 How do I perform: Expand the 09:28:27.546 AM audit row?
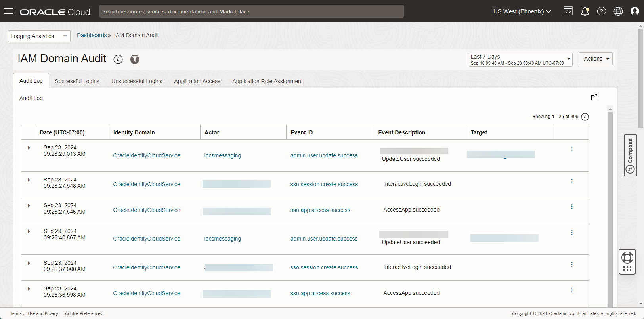click(x=29, y=206)
